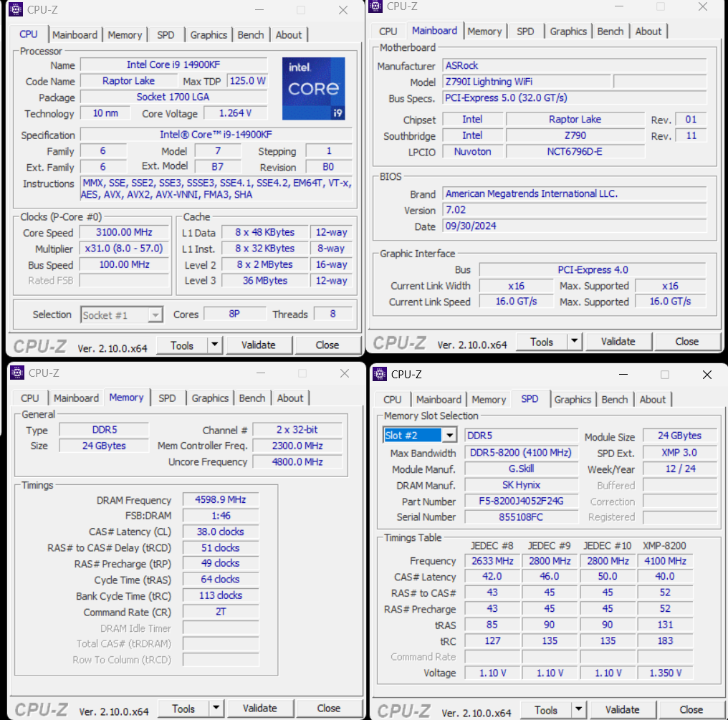Expand Tools arrow in the Memory window

[x=216, y=709]
